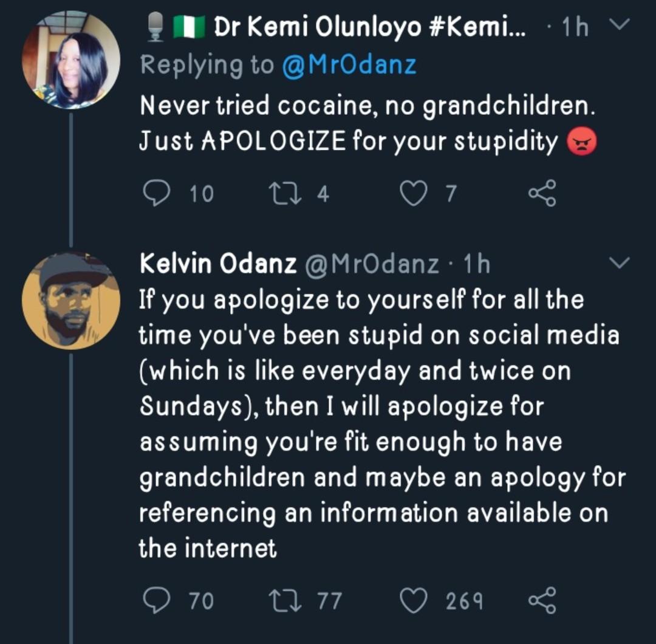Like the 'Never tried cocaine' tweet

point(414,193)
